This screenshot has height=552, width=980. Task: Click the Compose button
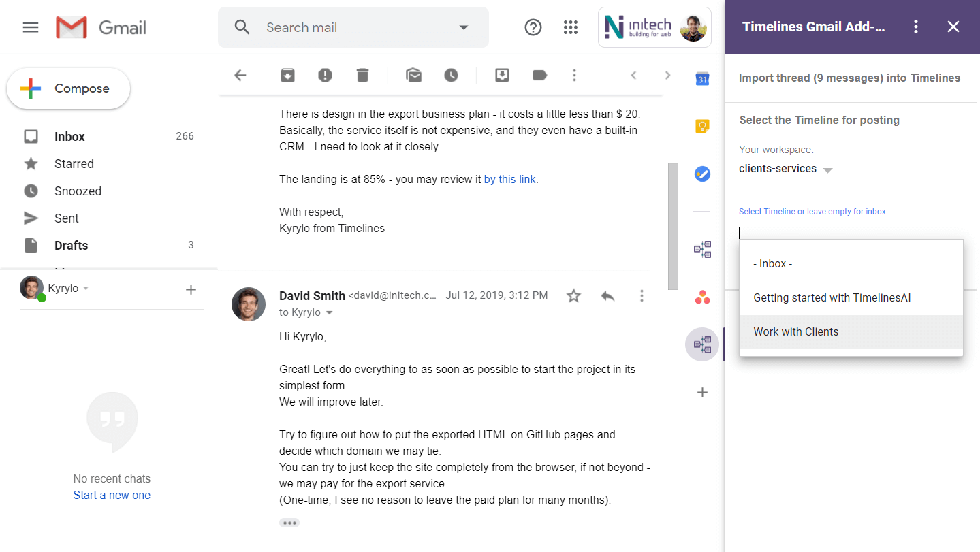68,88
